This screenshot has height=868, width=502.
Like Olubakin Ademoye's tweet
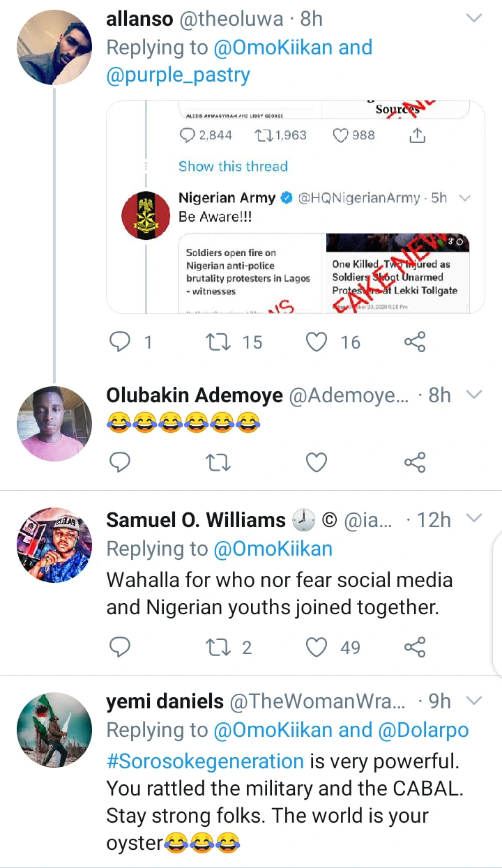pyautogui.click(x=317, y=462)
